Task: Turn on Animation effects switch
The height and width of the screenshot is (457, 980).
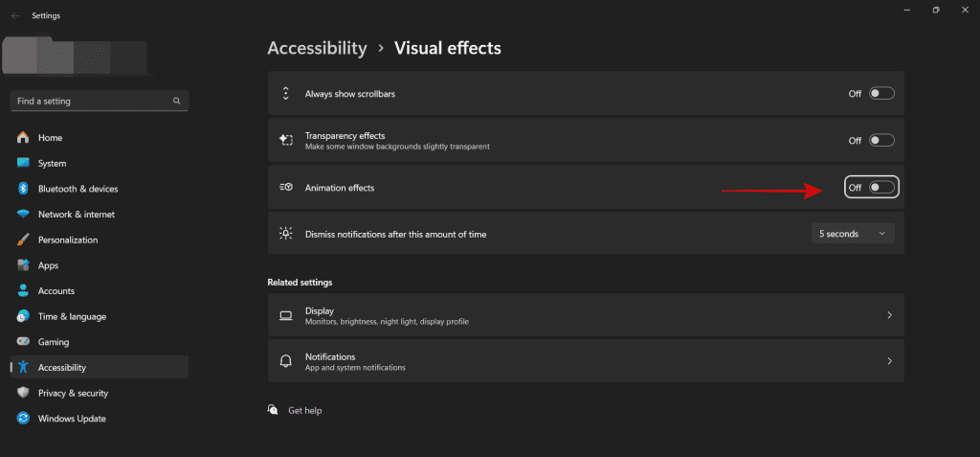Action: tap(881, 187)
